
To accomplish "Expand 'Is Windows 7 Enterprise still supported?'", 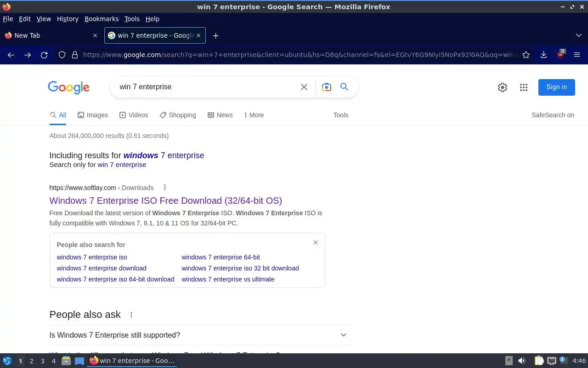I will pos(199,335).
